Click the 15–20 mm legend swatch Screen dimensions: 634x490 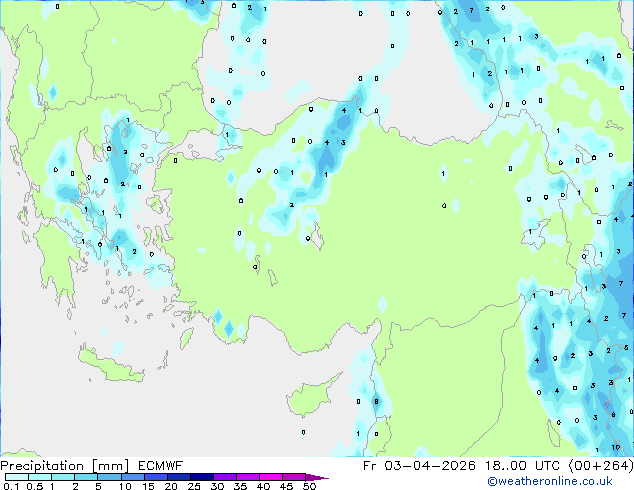[x=156, y=477]
